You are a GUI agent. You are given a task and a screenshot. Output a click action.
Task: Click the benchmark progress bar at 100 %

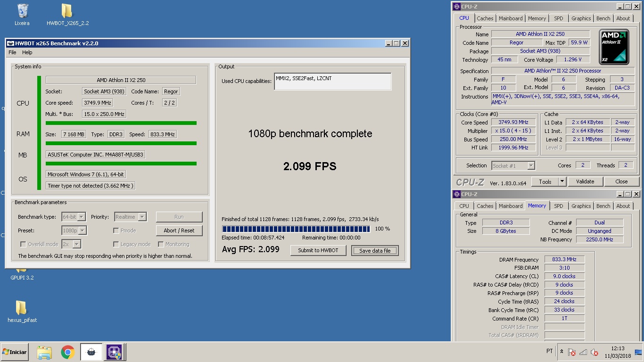296,229
